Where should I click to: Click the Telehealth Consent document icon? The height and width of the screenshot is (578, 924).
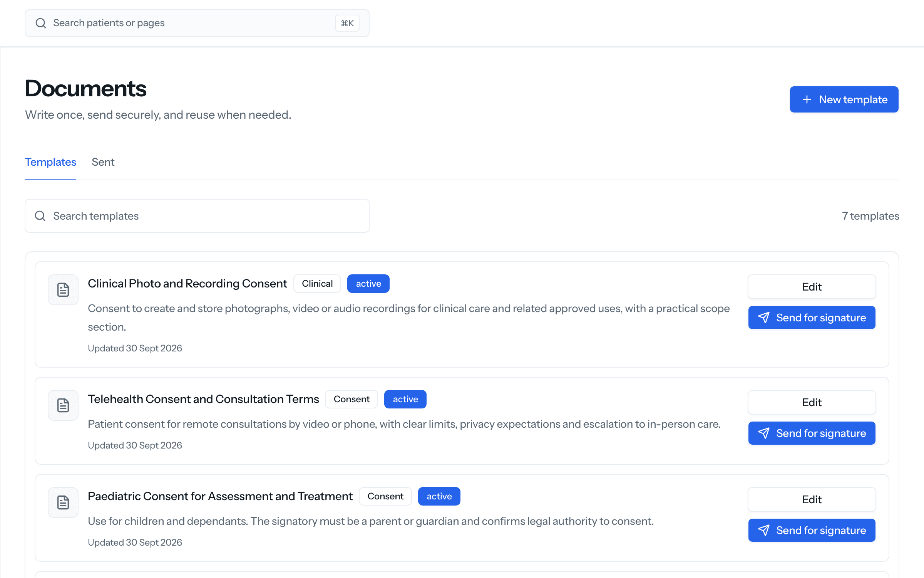tap(63, 405)
